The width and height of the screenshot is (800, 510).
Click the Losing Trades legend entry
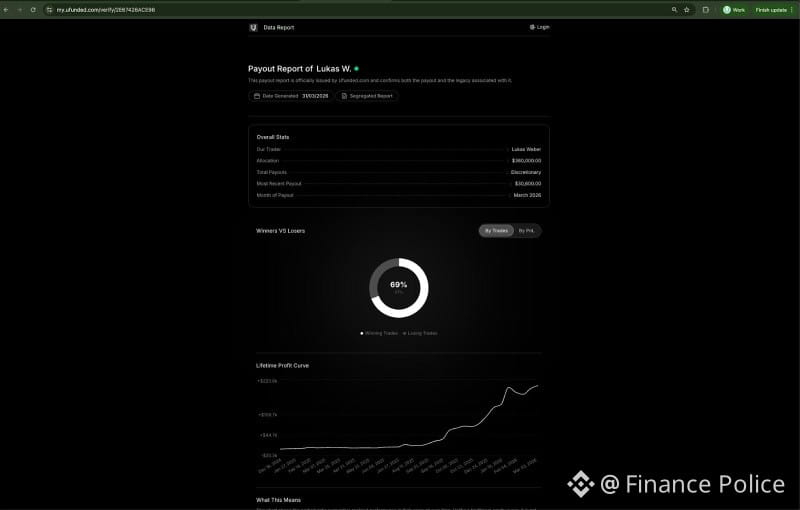420,333
